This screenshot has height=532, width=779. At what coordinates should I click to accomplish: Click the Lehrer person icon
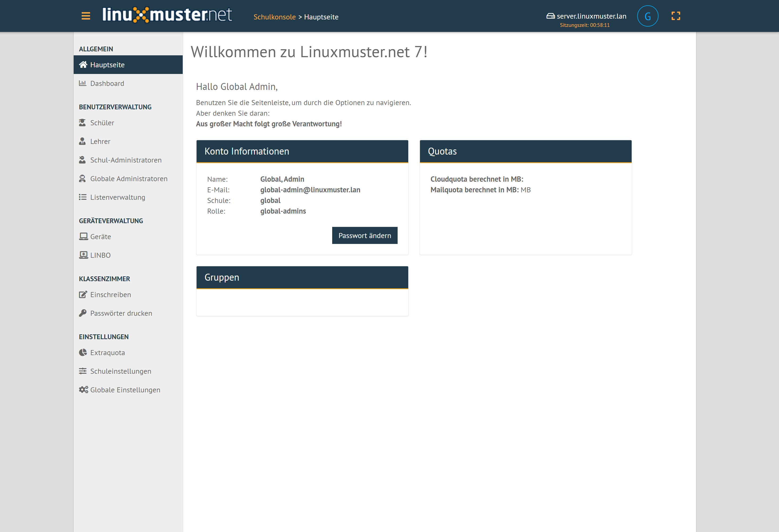click(x=82, y=141)
